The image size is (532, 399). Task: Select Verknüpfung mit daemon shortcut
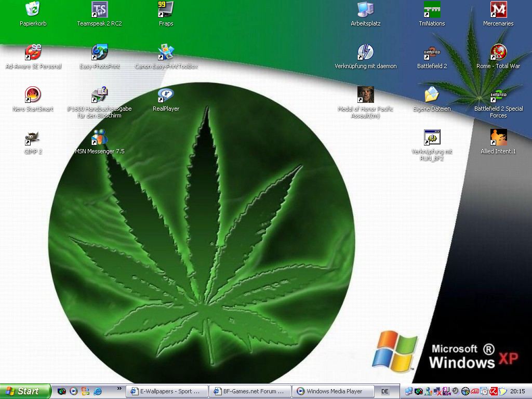click(x=365, y=57)
